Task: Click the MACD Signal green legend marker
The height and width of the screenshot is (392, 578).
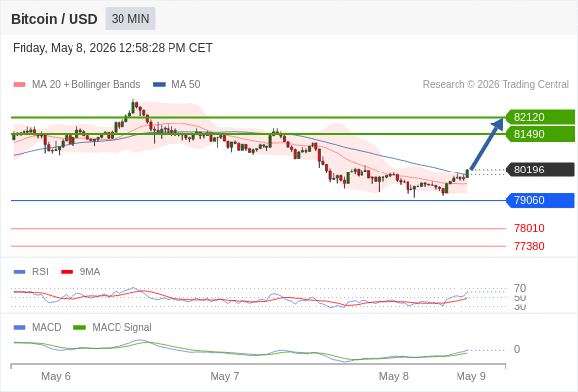Action: (79, 328)
